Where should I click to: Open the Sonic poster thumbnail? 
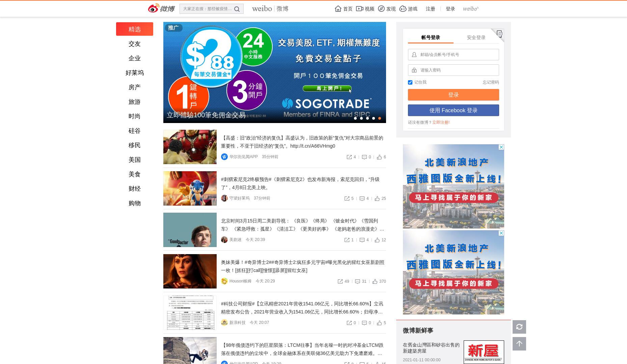pos(190,188)
